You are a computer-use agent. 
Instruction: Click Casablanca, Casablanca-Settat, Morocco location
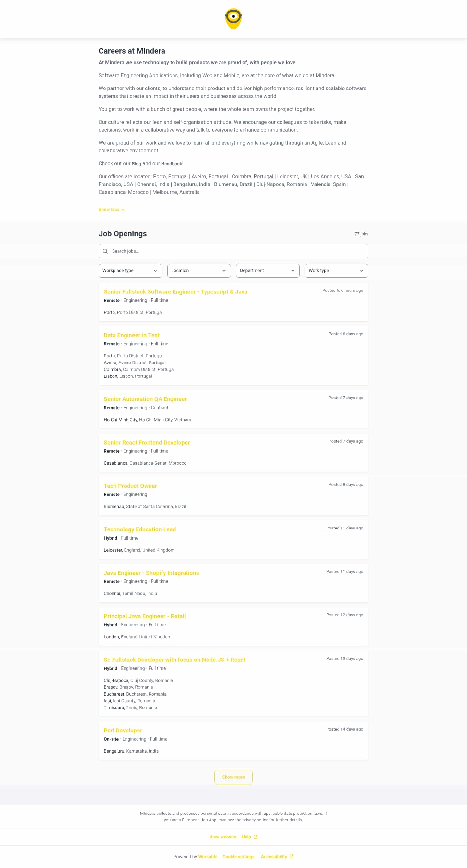pos(145,463)
